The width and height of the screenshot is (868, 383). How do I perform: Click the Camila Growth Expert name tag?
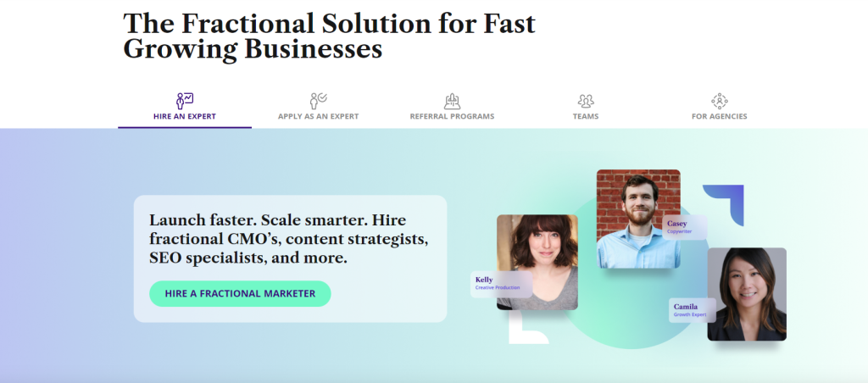pyautogui.click(x=693, y=310)
